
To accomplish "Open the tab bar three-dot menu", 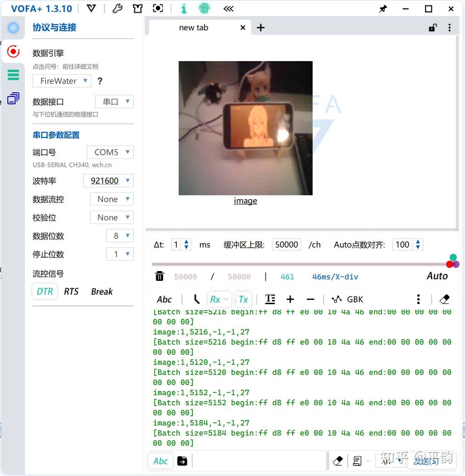I will (449, 28).
